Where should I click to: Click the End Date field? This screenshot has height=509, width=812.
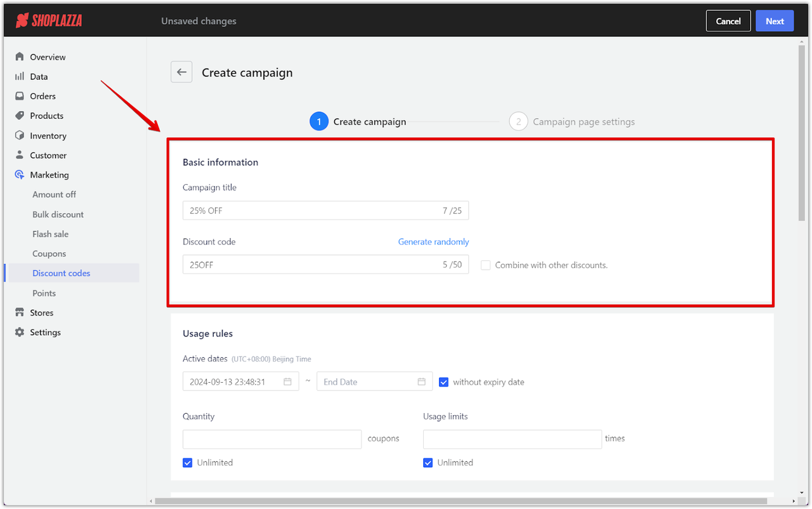tap(374, 381)
